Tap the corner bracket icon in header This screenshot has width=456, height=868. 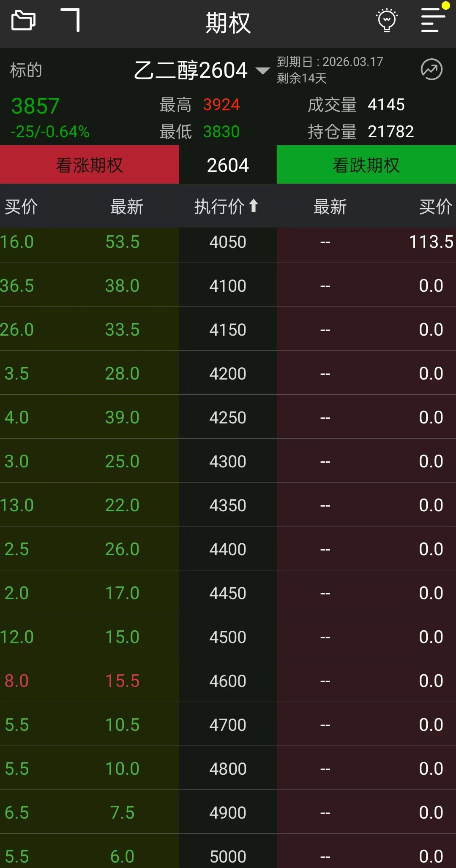tap(71, 20)
